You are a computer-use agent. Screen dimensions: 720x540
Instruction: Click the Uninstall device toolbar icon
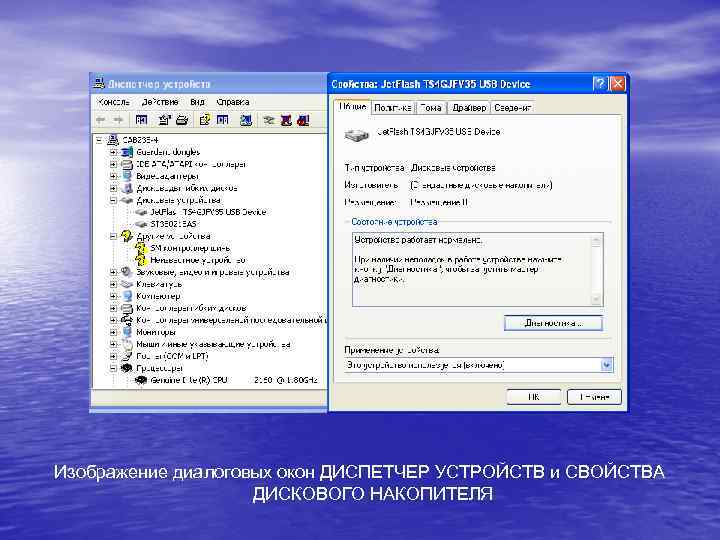[x=286, y=120]
